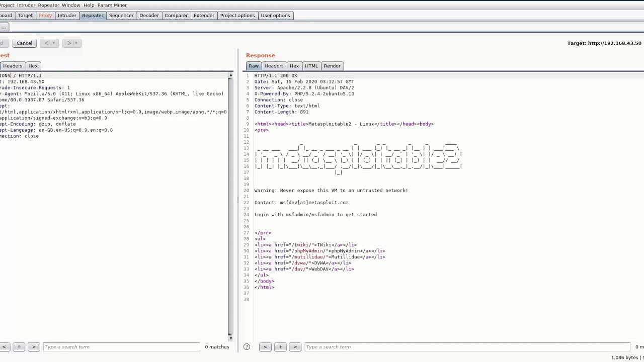This screenshot has height=362, width=644.
Task: Click the request search plus button
Action: pyautogui.click(x=19, y=347)
